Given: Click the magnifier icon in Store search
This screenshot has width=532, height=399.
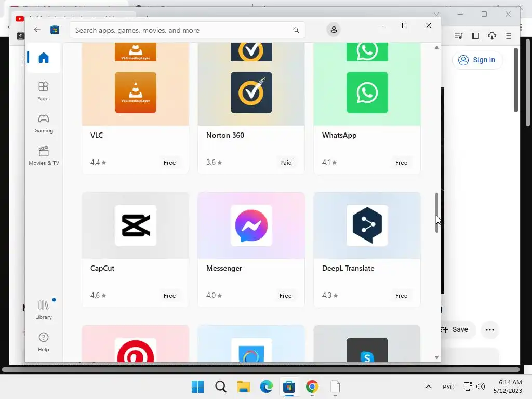Looking at the screenshot, I should click(296, 30).
